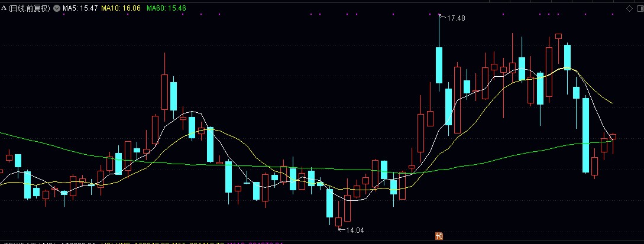Screen dimensions: 644x244
Task: Click the 日线.前复权 period label
Action: [29, 8]
